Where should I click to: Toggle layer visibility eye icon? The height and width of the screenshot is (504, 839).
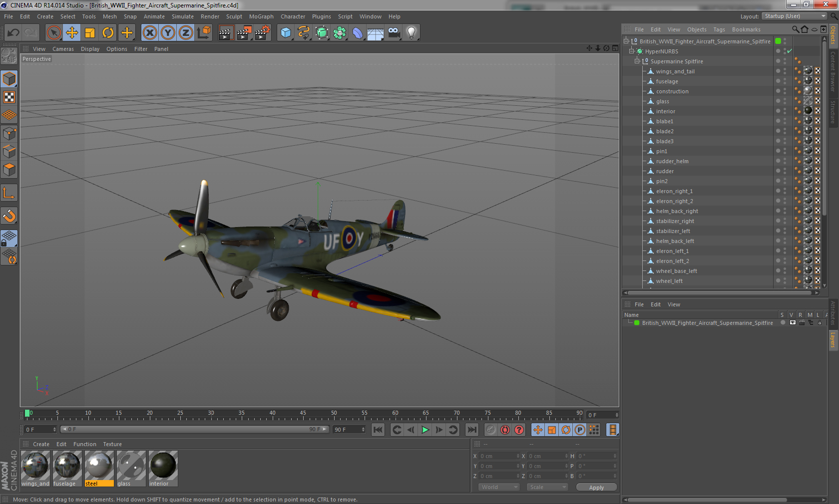tap(793, 323)
